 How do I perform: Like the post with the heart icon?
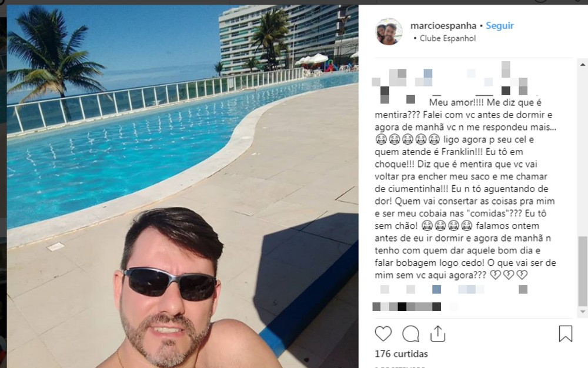click(x=383, y=333)
